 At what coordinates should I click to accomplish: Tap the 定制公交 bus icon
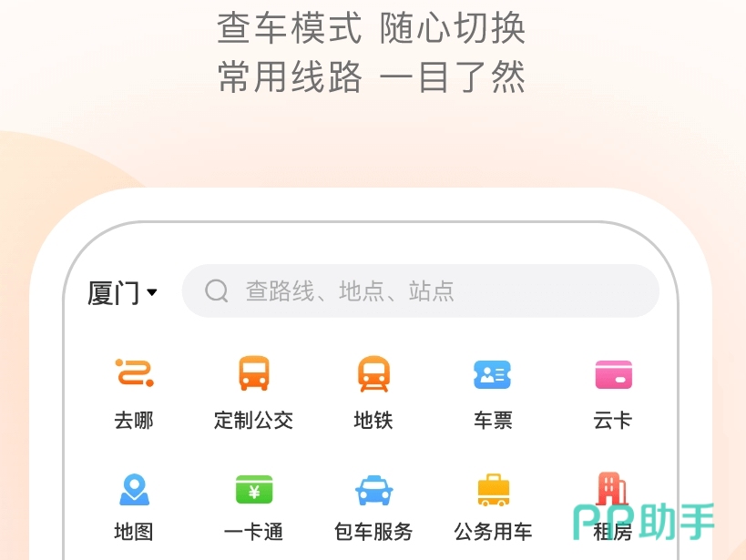[253, 373]
